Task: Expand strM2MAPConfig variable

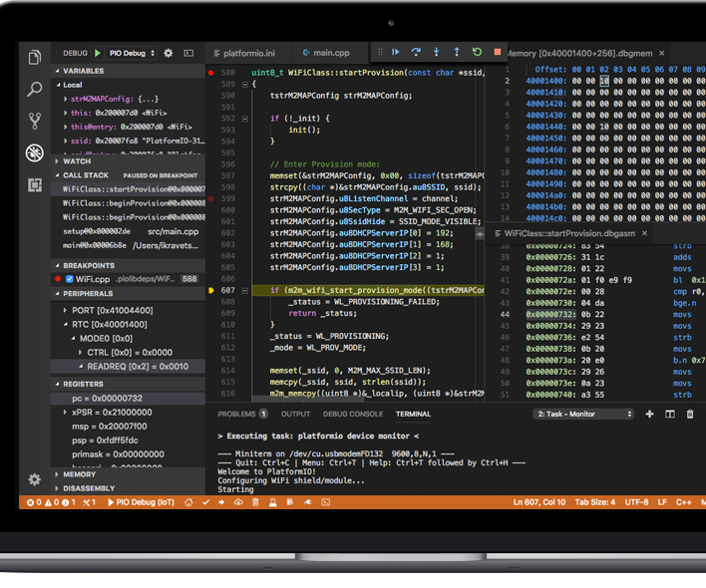Action: [x=65, y=99]
